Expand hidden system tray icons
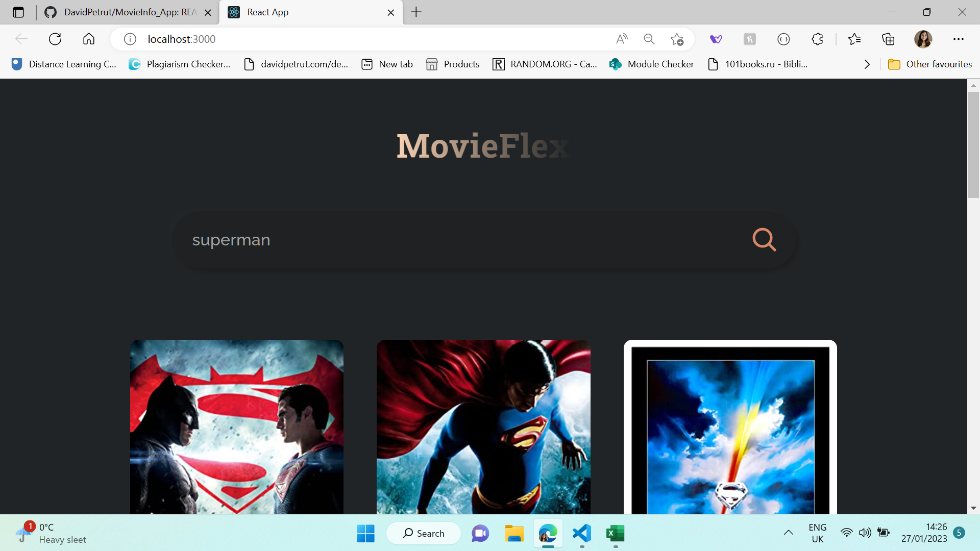This screenshot has width=980, height=551. [x=788, y=533]
